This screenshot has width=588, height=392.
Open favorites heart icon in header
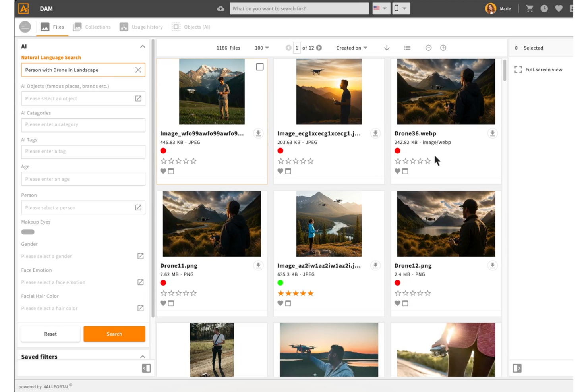point(559,8)
